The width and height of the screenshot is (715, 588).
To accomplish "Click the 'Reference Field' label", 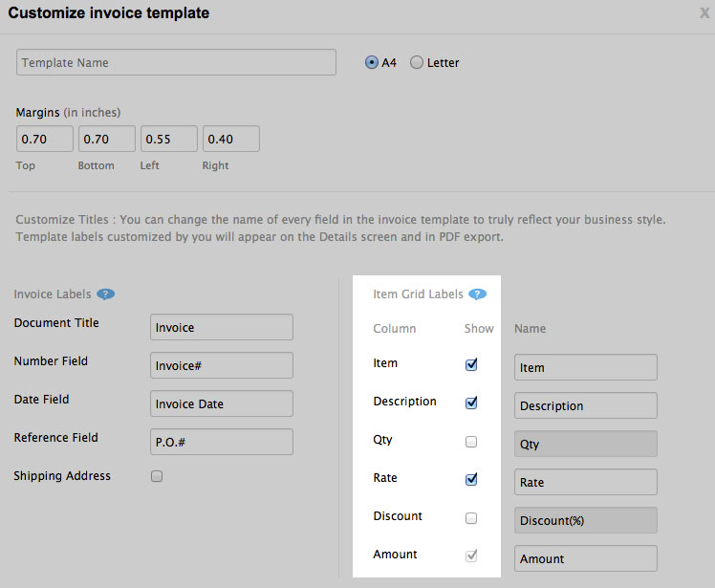I will click(56, 438).
